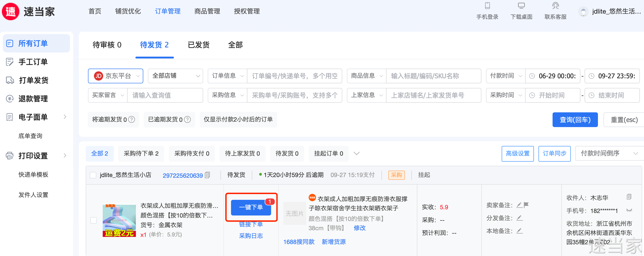Click the download desktop icon
The height and width of the screenshot is (256, 644).
click(x=521, y=6)
